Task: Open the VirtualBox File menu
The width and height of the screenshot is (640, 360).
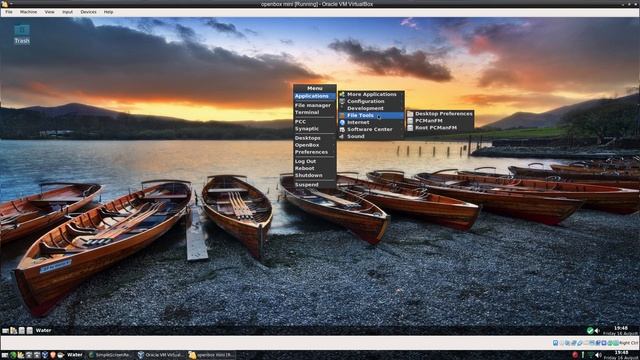Action: point(9,12)
